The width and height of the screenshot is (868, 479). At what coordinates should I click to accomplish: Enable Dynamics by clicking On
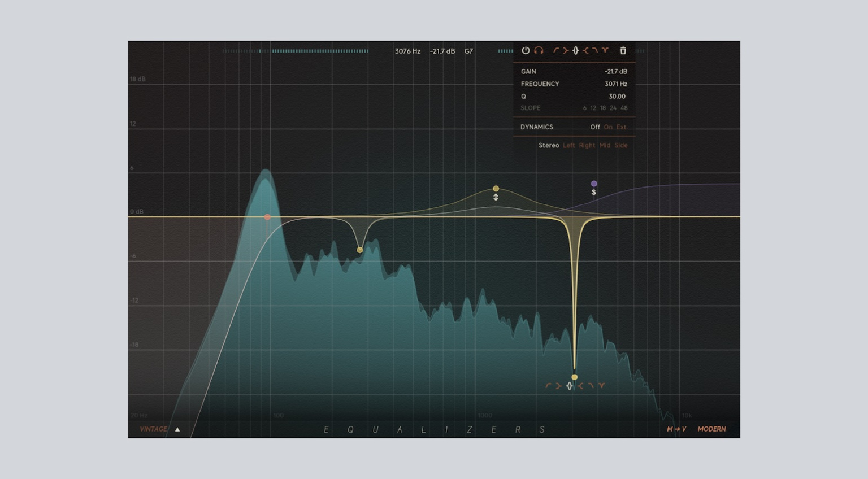609,127
